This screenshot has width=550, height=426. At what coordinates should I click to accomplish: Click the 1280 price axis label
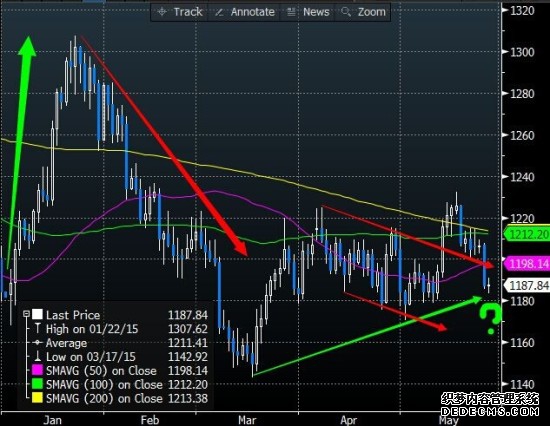[x=522, y=94]
